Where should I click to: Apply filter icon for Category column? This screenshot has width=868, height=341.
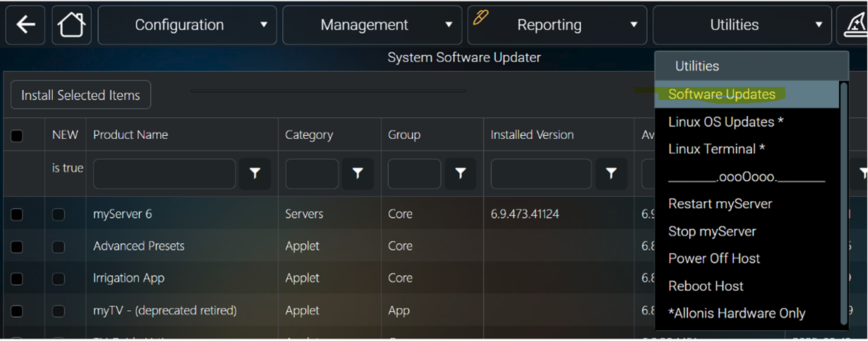pyautogui.click(x=358, y=173)
